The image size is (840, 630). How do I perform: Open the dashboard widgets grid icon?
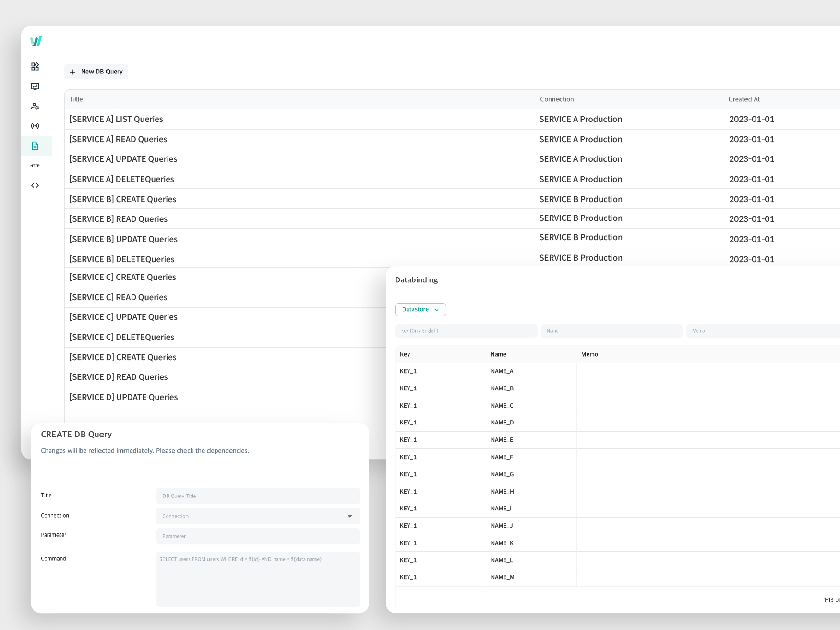[35, 66]
